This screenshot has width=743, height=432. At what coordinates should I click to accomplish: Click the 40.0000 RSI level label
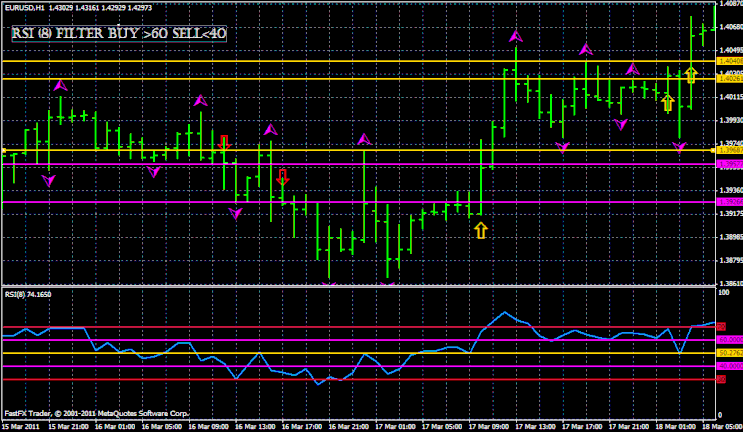click(x=730, y=366)
